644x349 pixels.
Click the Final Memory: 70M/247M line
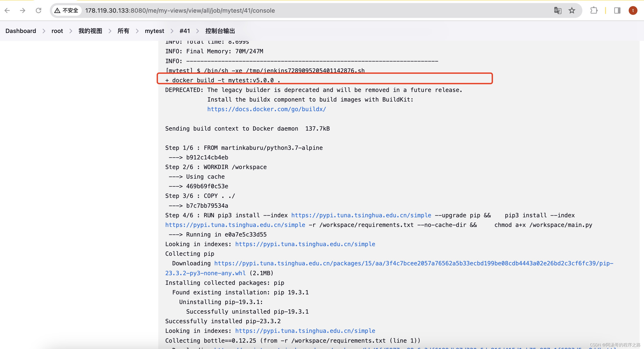[214, 51]
